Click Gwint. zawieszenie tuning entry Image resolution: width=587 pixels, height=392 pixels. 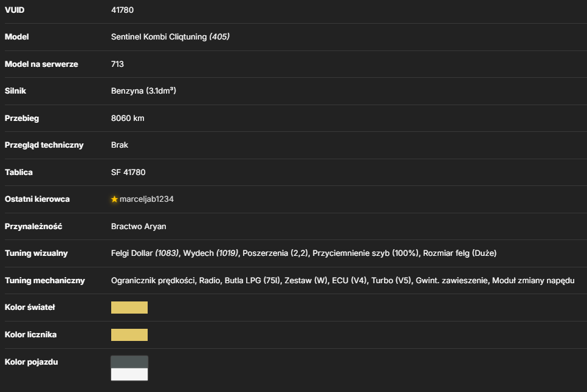[x=452, y=280]
